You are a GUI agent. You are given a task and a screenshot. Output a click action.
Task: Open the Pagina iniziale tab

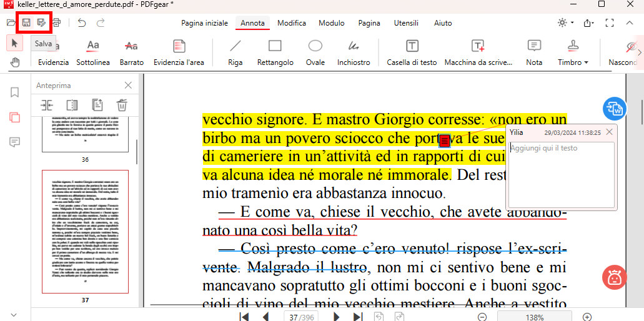205,23
